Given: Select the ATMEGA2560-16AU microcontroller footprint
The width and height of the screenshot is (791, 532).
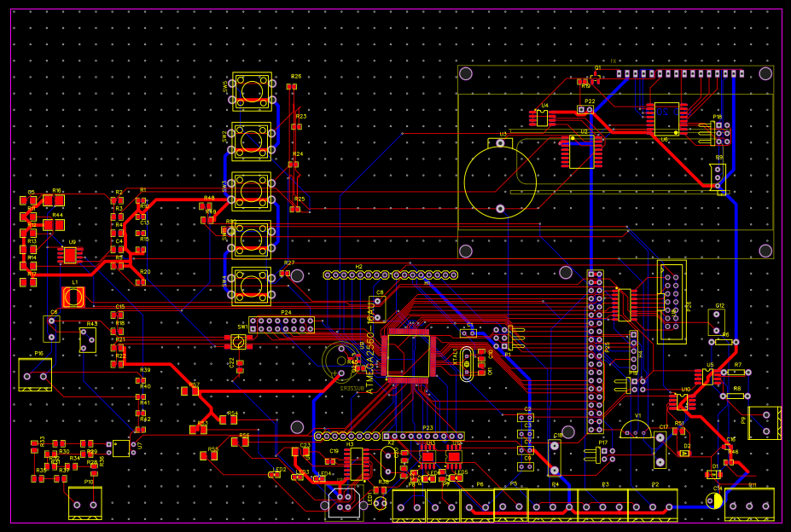Looking at the screenshot, I should coord(410,356).
